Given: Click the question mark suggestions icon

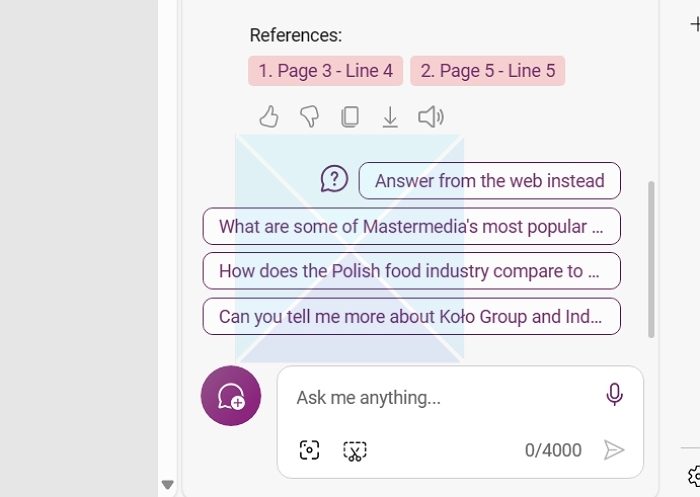Looking at the screenshot, I should [x=334, y=179].
